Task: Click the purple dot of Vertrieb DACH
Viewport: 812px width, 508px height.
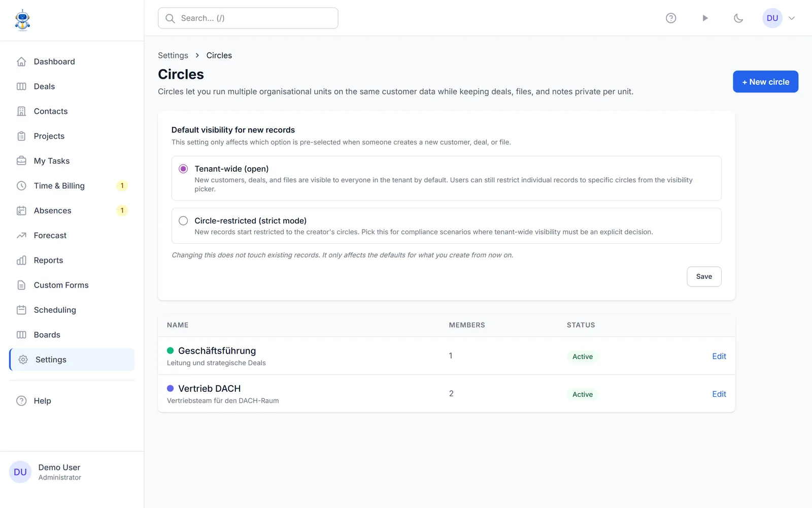Action: coord(171,388)
